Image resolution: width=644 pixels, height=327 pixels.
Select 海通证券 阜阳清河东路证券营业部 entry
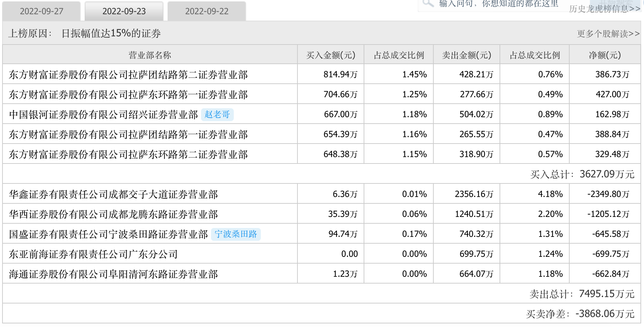click(113, 274)
